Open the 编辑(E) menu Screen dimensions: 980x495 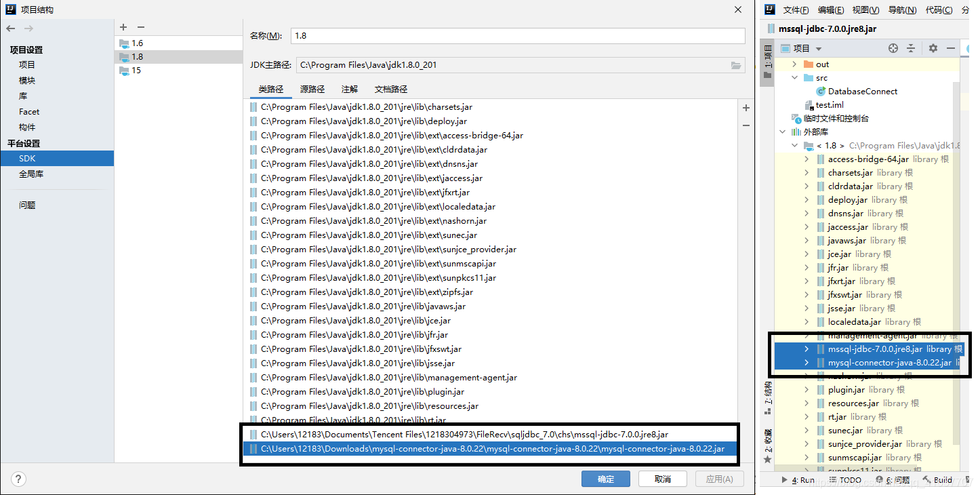point(831,10)
